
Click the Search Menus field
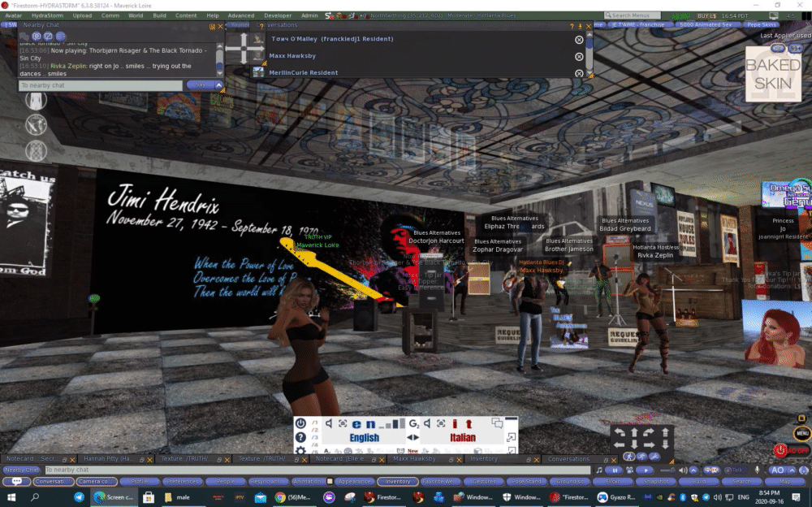point(632,15)
